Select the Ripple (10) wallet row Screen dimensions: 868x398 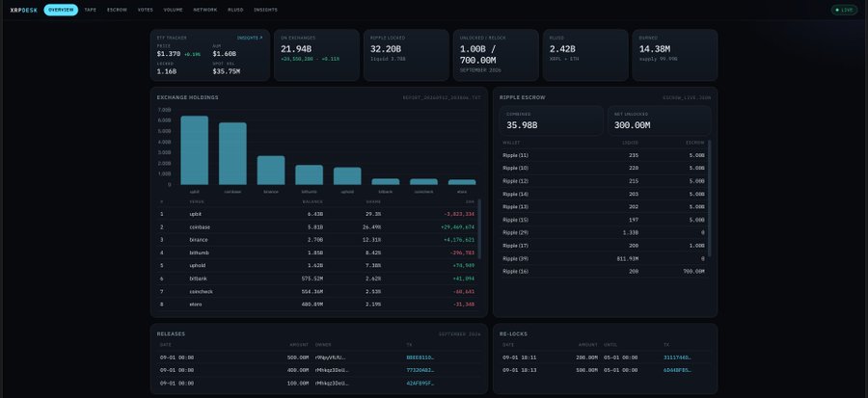tap(604, 168)
